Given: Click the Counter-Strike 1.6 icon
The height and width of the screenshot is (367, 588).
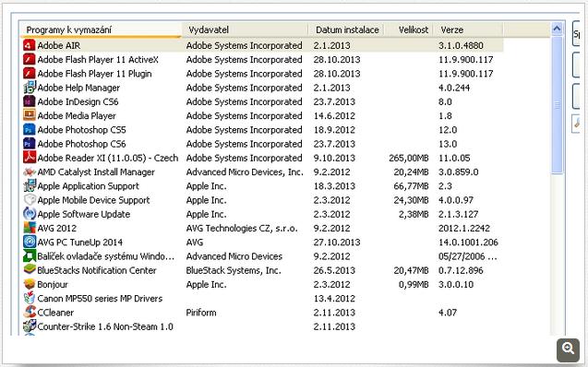Looking at the screenshot, I should click(x=30, y=326).
